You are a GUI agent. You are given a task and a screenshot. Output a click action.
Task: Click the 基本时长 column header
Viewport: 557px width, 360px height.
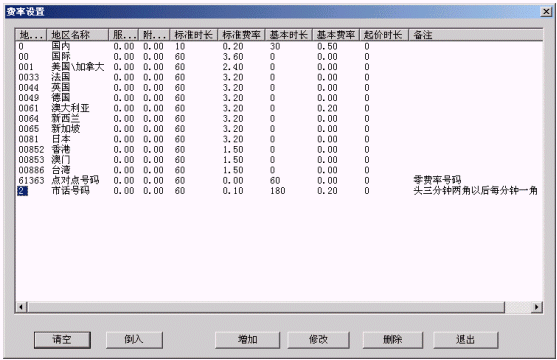point(288,35)
